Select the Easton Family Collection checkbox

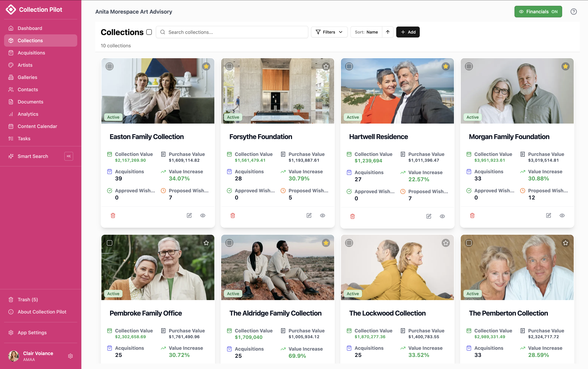click(x=110, y=66)
